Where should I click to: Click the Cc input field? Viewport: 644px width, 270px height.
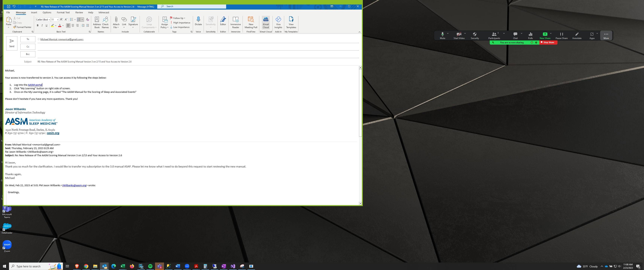tap(198, 46)
